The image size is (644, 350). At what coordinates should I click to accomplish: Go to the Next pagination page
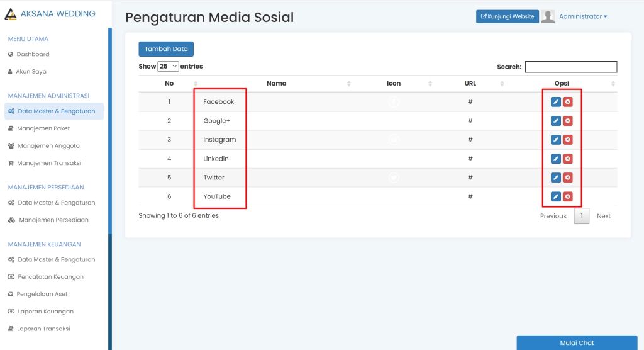click(603, 216)
